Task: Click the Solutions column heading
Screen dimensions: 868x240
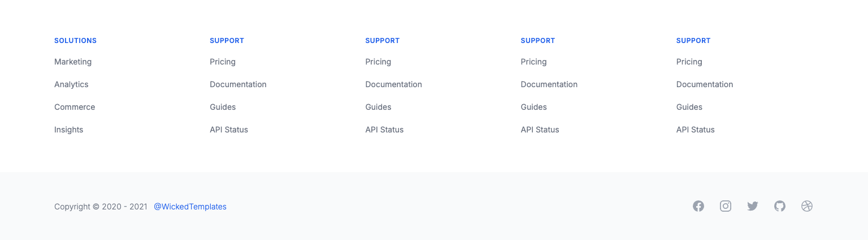Action: (x=75, y=41)
